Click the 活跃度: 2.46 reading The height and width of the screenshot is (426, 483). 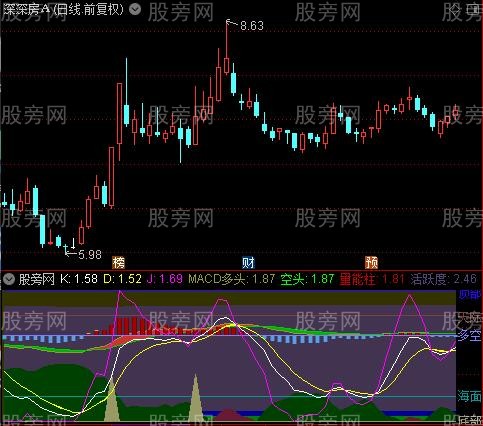click(444, 279)
